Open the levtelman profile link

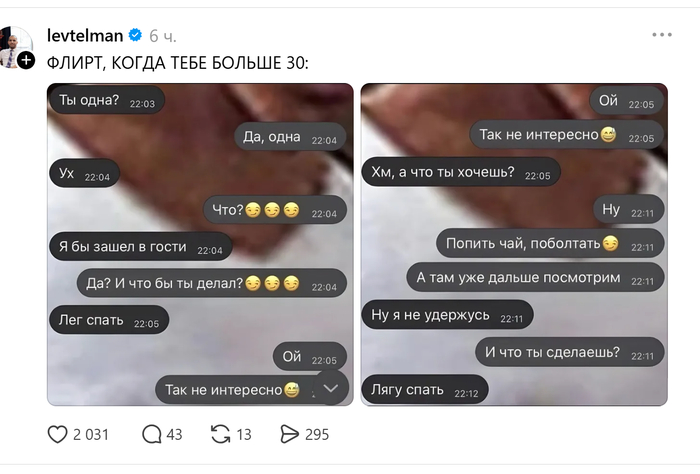point(85,35)
